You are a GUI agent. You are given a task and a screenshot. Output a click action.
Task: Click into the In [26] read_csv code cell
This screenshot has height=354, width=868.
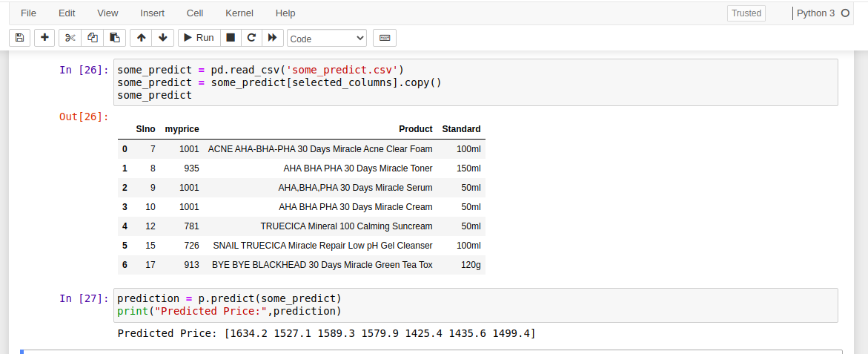click(476, 82)
